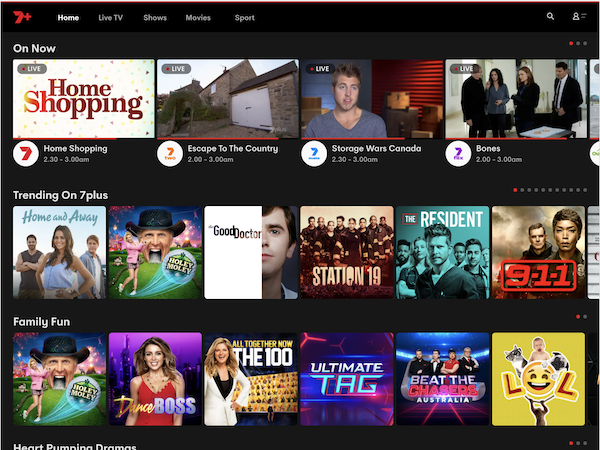This screenshot has width=600, height=450.
Task: Open The Resident poster
Action: coord(442,253)
